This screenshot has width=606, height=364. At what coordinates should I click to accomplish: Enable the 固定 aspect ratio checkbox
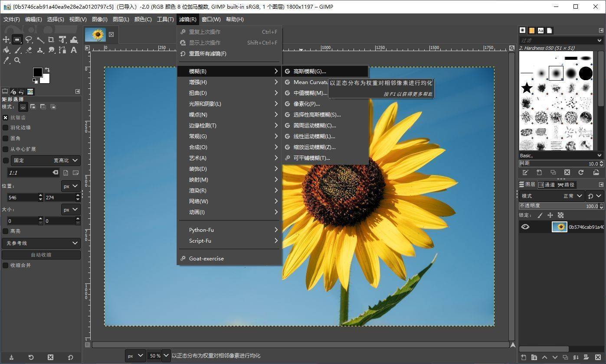click(x=6, y=160)
